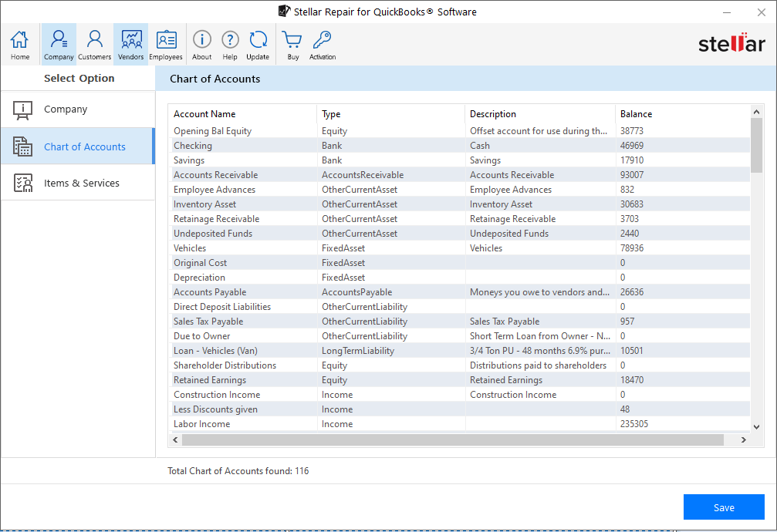Screen dimensions: 777x532
Task: Select Loan - Vehicles (Van) row
Action: click(459, 351)
